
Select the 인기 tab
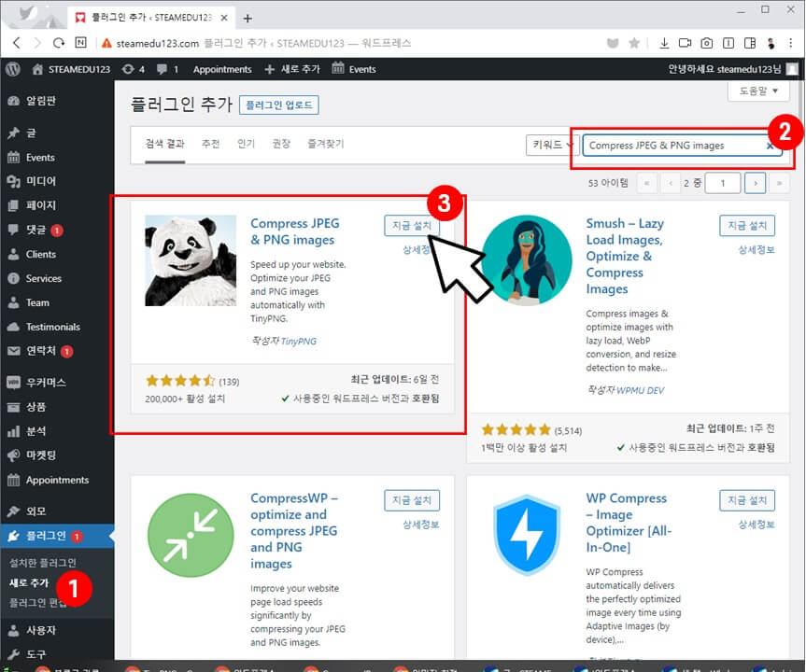coord(247,144)
